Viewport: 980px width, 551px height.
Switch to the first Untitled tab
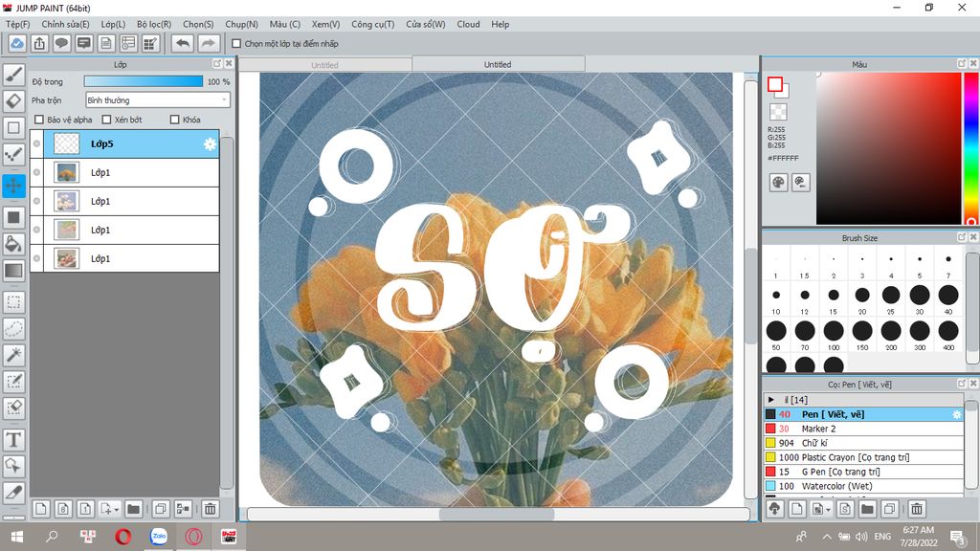pos(325,65)
